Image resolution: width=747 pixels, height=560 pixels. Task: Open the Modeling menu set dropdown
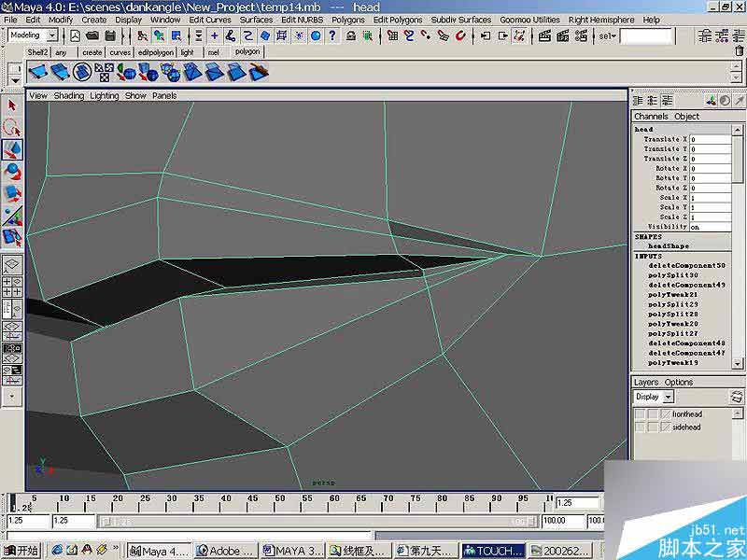[x=33, y=35]
